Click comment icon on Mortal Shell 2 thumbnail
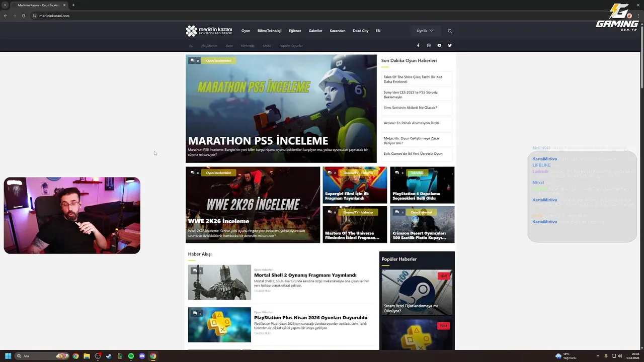This screenshot has height=362, width=644. coord(195,270)
